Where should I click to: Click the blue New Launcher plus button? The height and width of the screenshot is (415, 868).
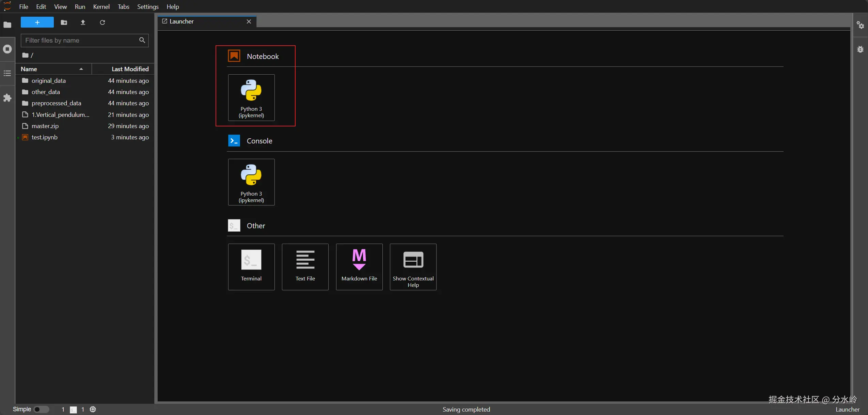(x=37, y=22)
